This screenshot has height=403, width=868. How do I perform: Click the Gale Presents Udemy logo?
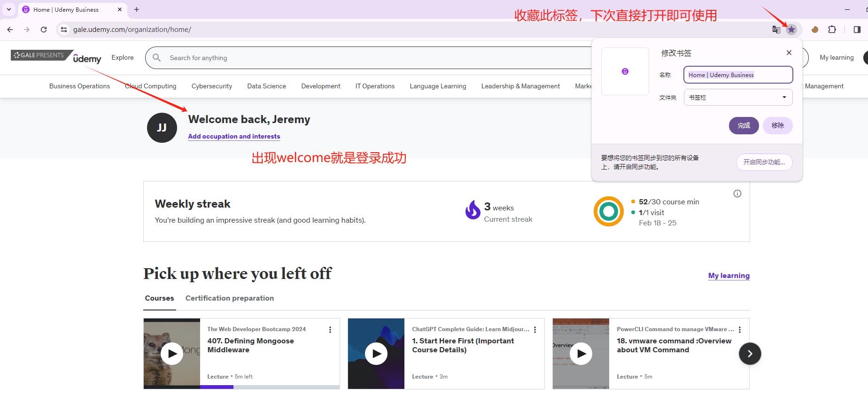point(56,57)
